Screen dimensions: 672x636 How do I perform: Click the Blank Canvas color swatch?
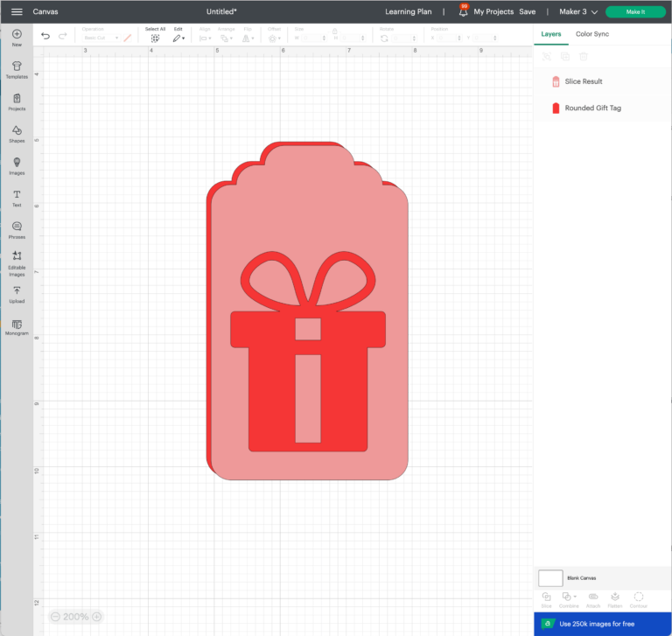[x=550, y=577]
